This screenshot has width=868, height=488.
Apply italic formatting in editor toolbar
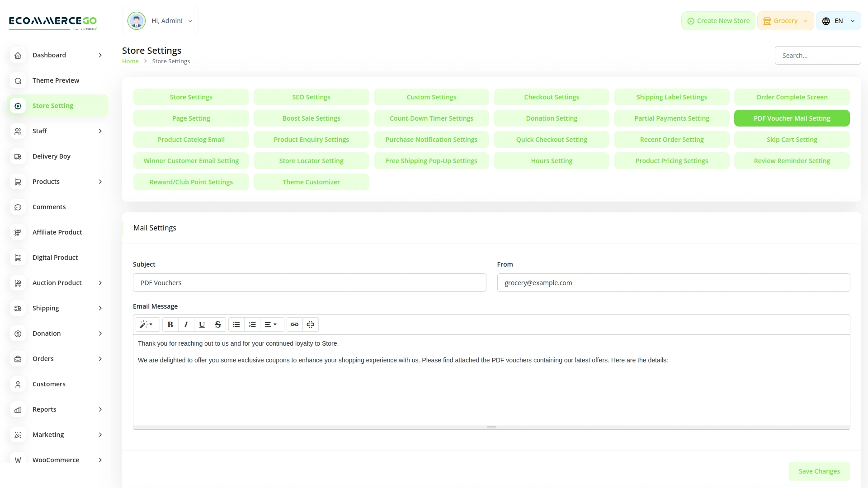pos(186,324)
